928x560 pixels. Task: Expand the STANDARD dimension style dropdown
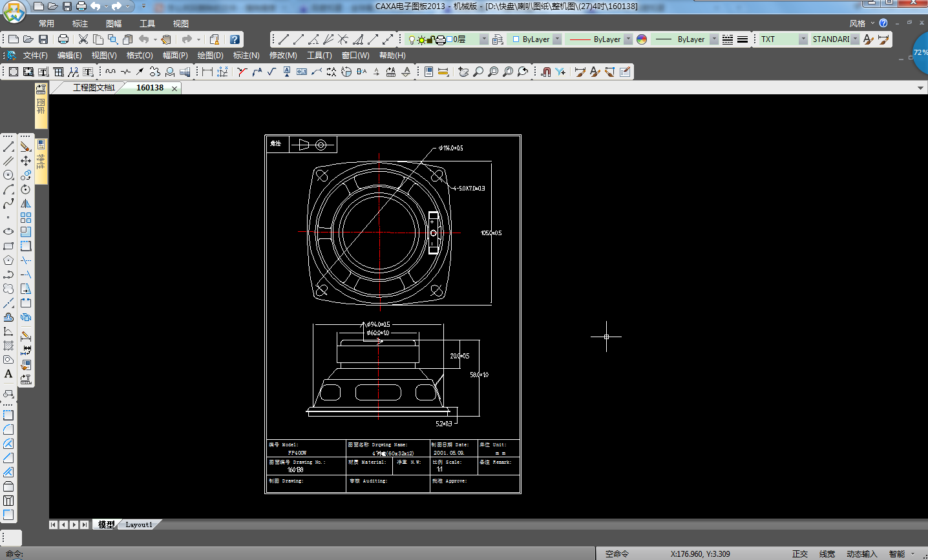(855, 39)
